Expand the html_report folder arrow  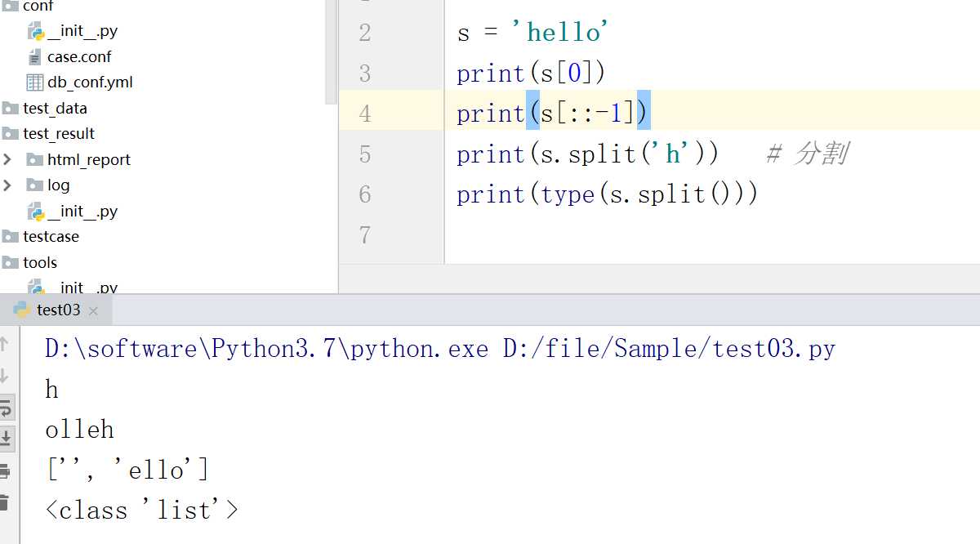pos(8,159)
